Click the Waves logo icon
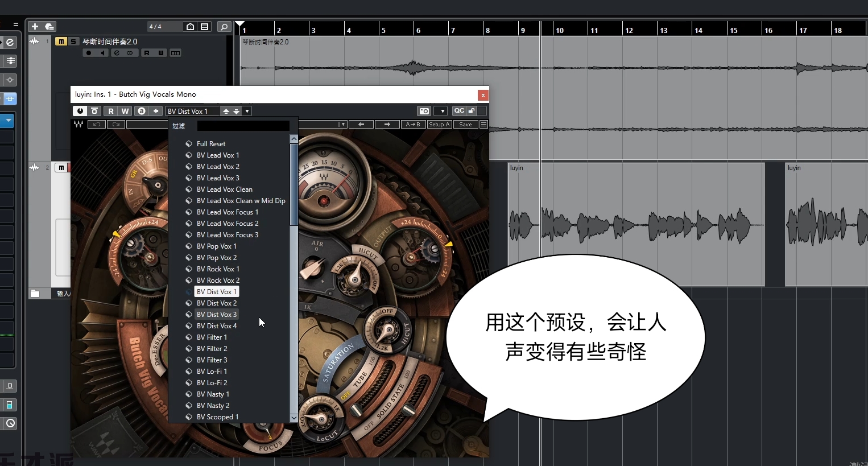This screenshot has height=466, width=868. click(x=78, y=124)
